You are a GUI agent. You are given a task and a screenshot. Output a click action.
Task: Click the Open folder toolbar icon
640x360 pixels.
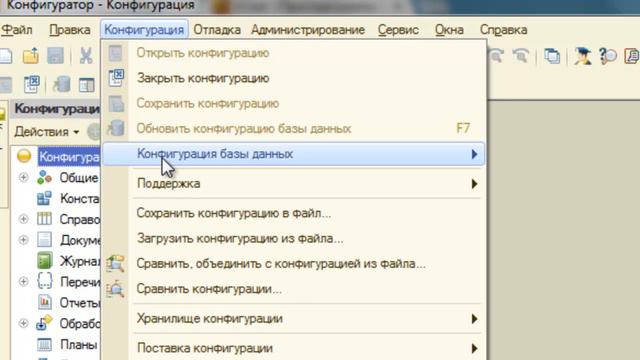31,56
